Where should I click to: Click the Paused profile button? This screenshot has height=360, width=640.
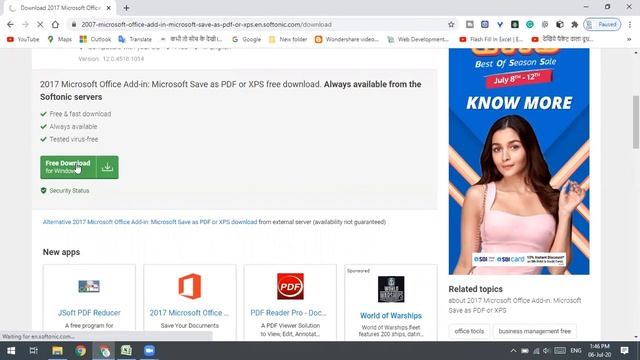[x=602, y=24]
